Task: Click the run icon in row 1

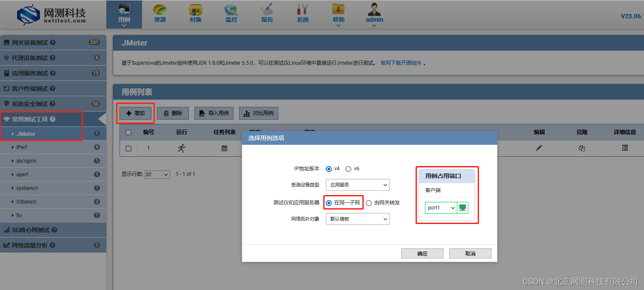Action: tap(182, 148)
